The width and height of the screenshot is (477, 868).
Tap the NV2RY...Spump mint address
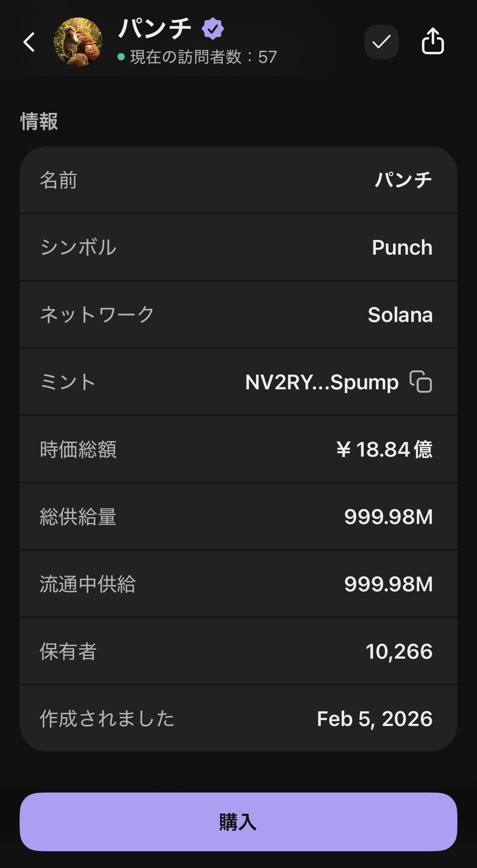[322, 382]
